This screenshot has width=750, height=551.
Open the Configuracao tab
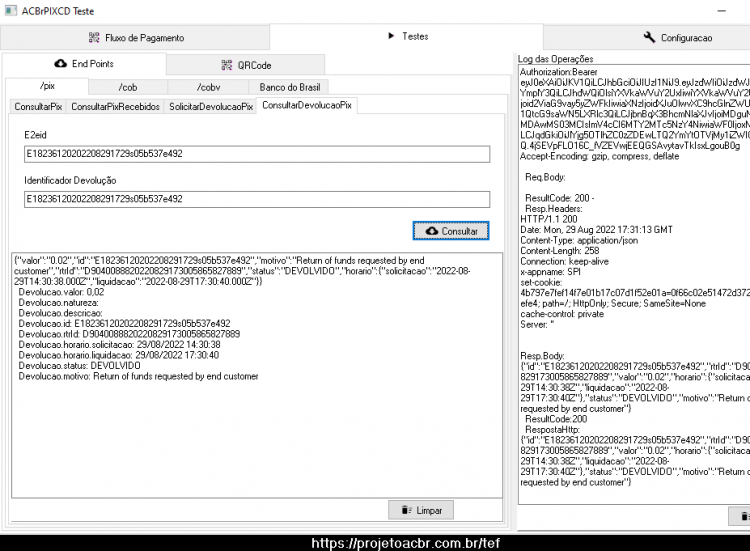[647, 38]
